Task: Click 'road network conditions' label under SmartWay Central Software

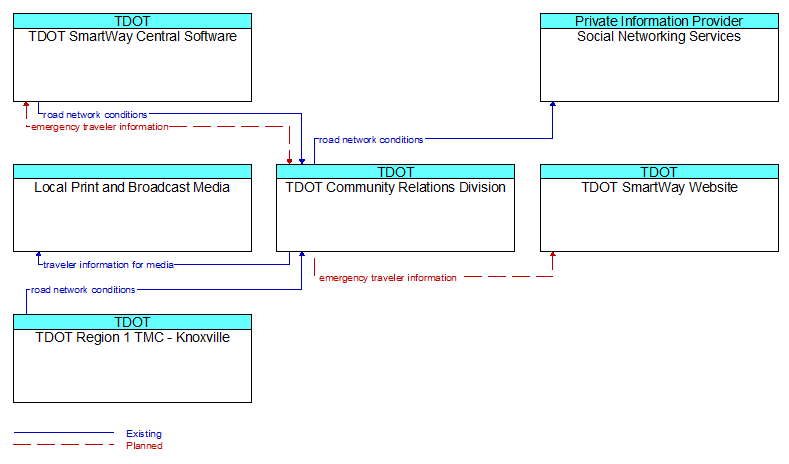Action: pos(95,115)
